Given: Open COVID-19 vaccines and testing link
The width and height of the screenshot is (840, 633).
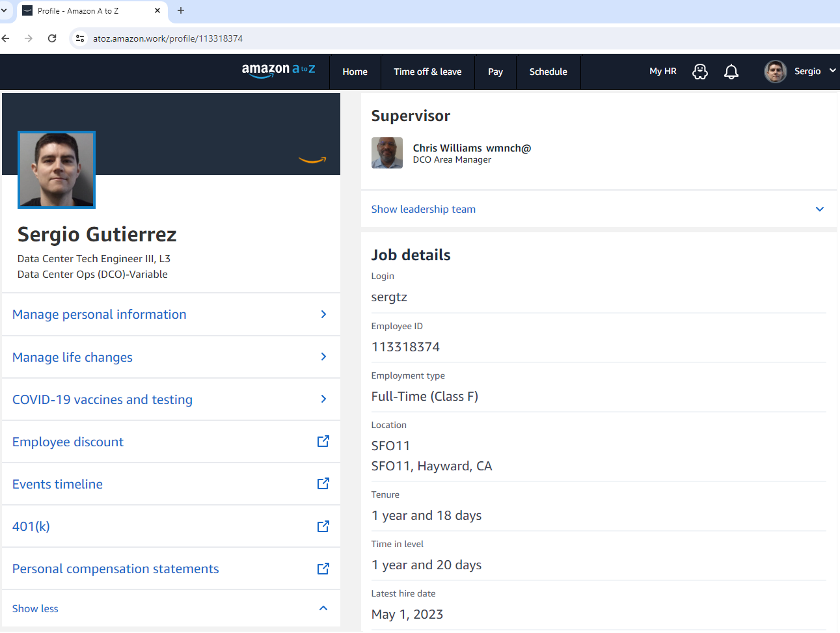Looking at the screenshot, I should (x=102, y=399).
